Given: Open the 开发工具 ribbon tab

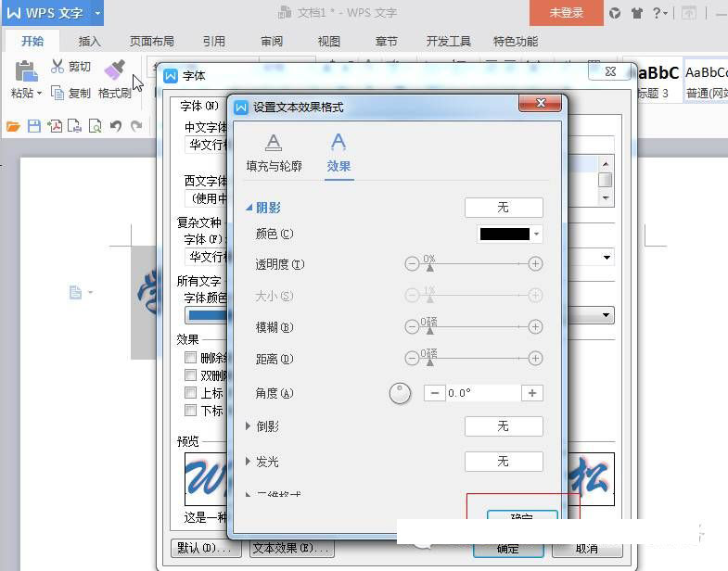Looking at the screenshot, I should point(449,42).
